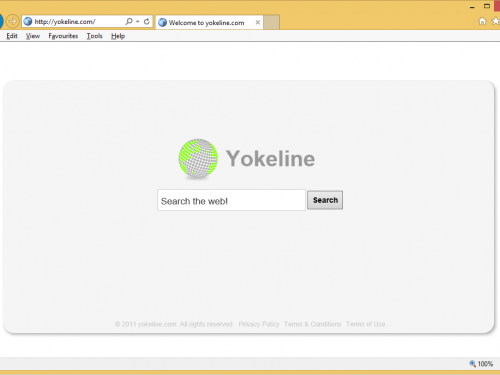Select the Welcome to yokeline.com tab

209,22
